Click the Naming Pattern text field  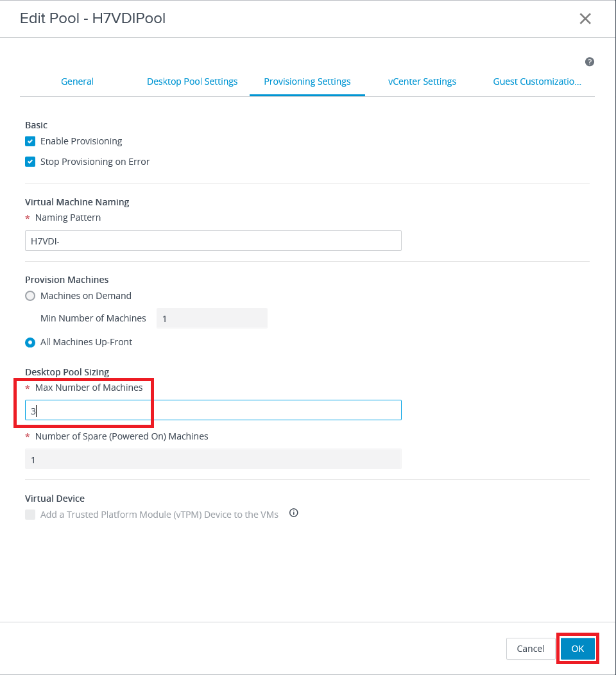pos(213,241)
